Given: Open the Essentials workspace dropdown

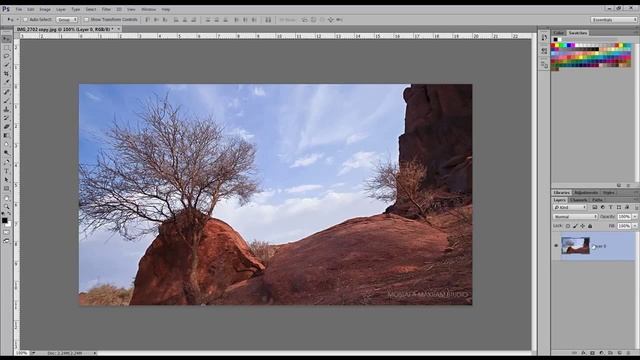Looking at the screenshot, I should (x=614, y=20).
